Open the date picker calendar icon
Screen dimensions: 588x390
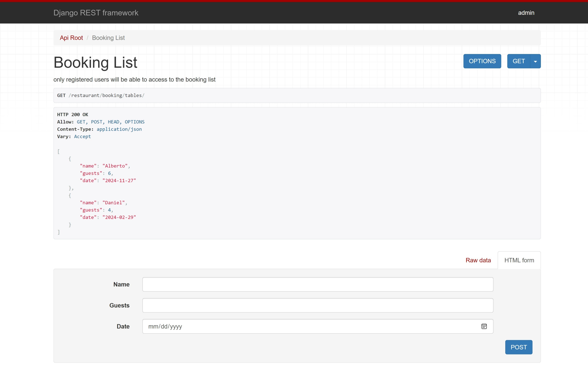pos(484,326)
